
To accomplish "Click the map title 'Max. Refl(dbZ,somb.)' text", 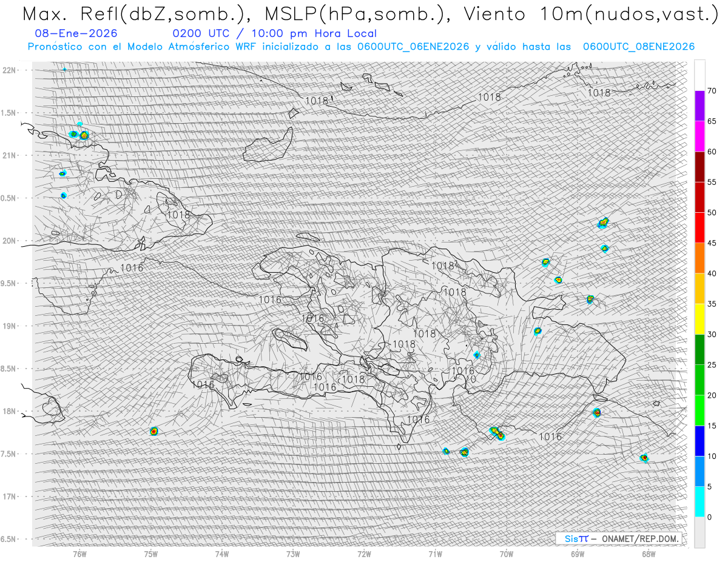I will [x=136, y=14].
